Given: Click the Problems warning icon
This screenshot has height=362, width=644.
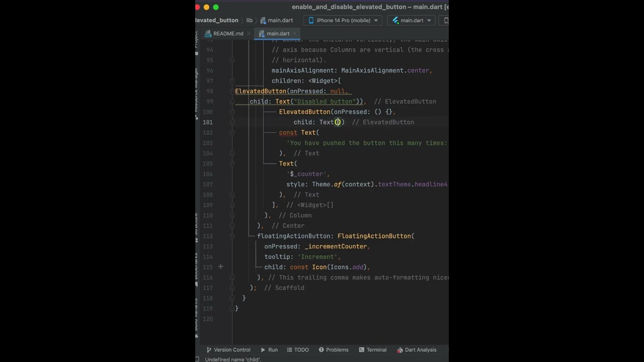Looking at the screenshot, I should tap(320, 350).
